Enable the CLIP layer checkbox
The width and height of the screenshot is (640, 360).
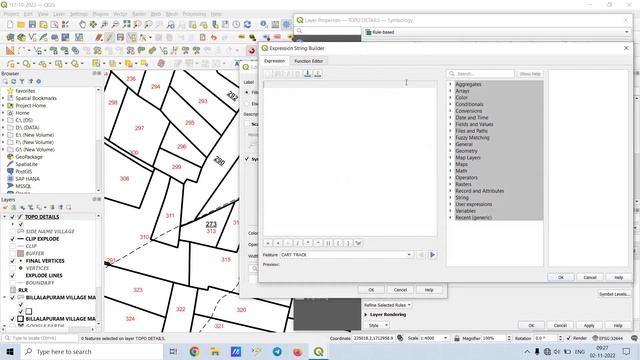tap(12, 246)
